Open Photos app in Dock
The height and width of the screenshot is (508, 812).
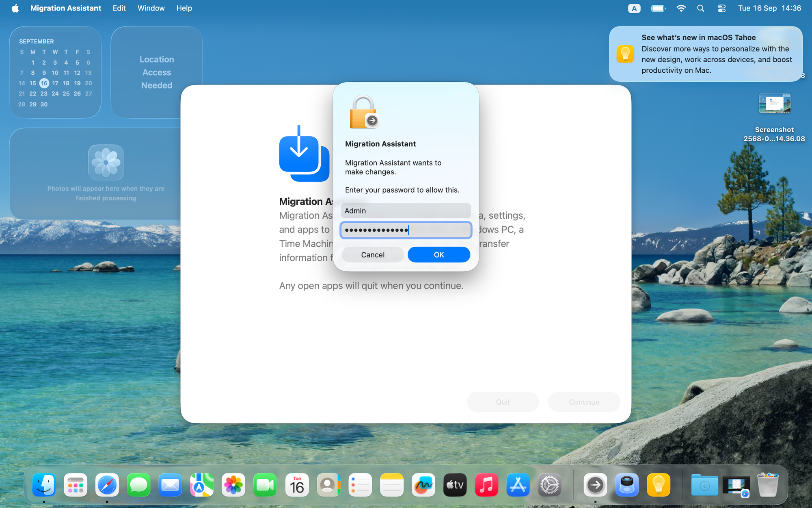coord(233,485)
